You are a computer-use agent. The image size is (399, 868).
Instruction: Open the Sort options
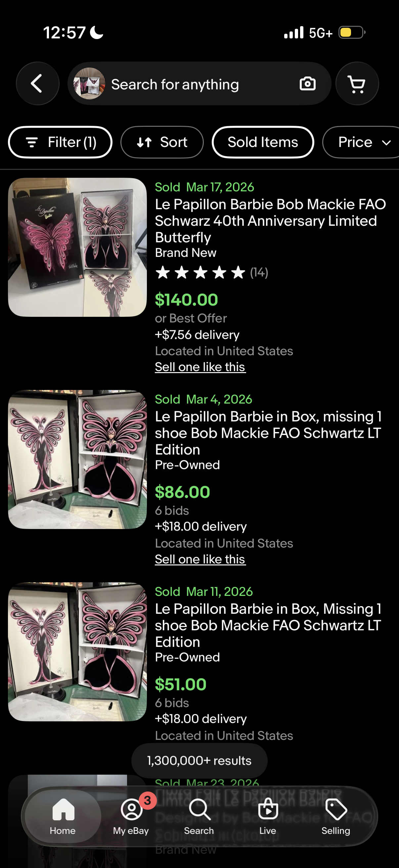162,142
